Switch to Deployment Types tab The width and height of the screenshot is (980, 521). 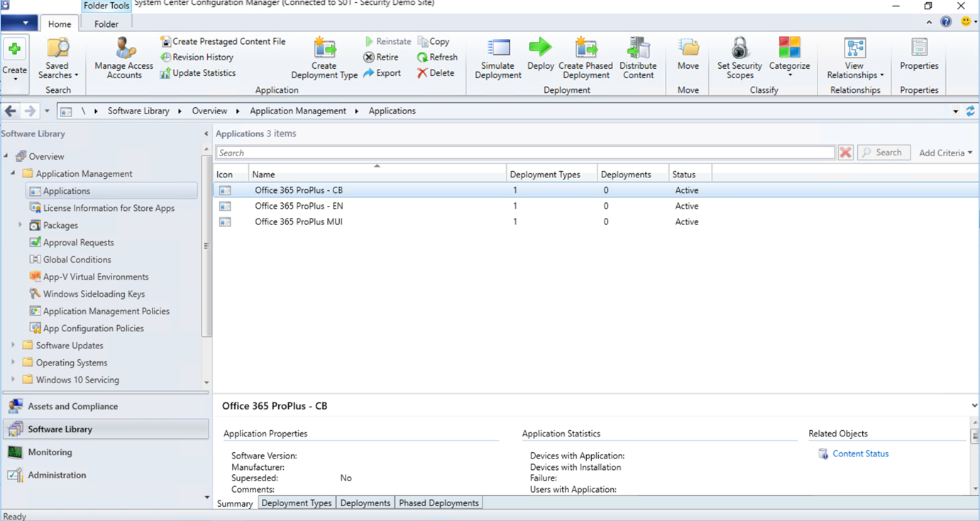click(296, 503)
